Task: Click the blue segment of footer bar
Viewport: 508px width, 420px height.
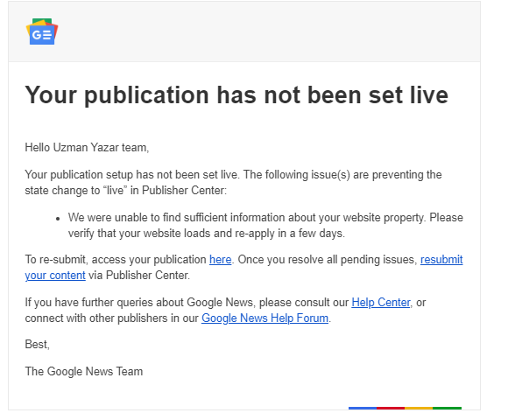Action: pos(363,408)
